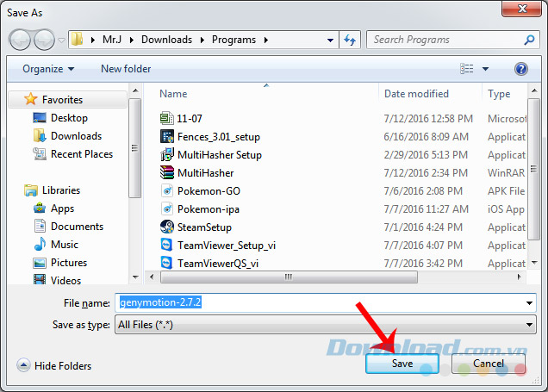The image size is (548, 392).
Task: Click the 7/6/2016 2:08 PM date cell
Action: (423, 191)
